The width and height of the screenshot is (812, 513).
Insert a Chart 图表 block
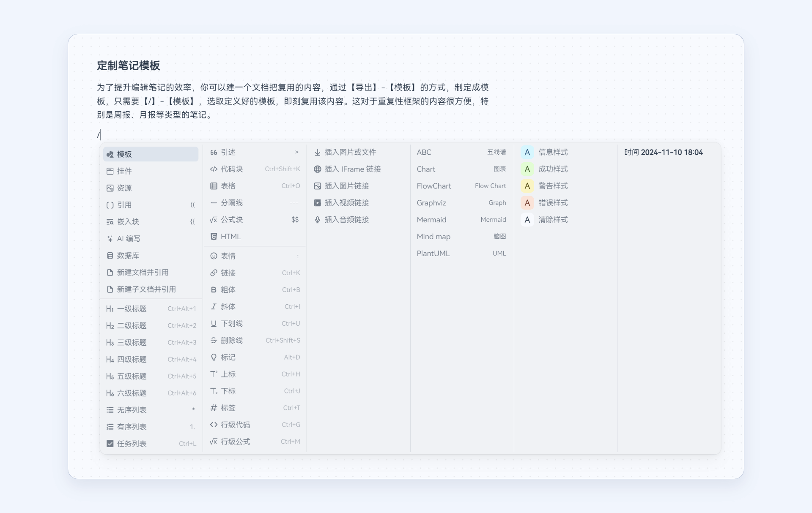point(462,169)
